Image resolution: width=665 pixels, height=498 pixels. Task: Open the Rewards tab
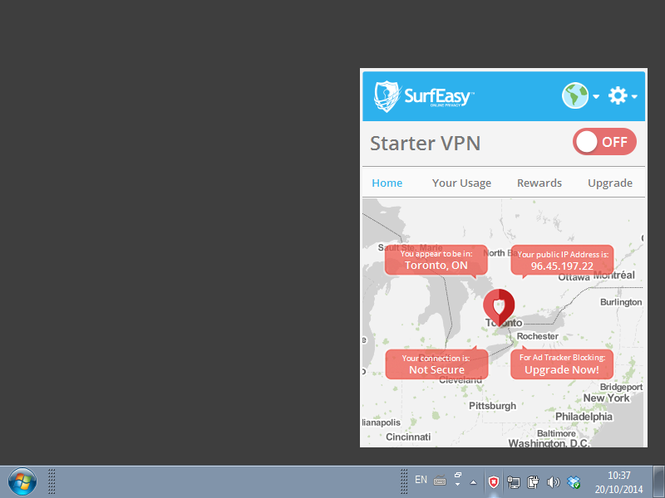[539, 183]
